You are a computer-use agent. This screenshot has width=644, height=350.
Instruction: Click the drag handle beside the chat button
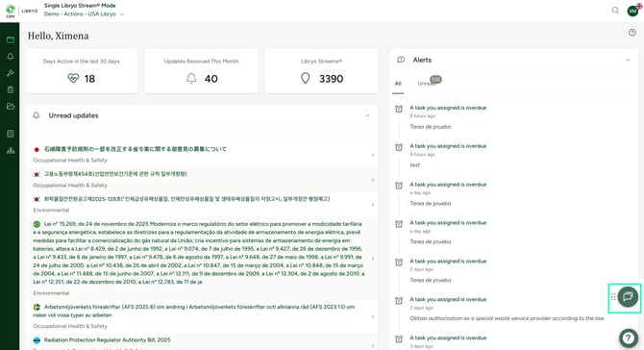pyautogui.click(x=613, y=296)
